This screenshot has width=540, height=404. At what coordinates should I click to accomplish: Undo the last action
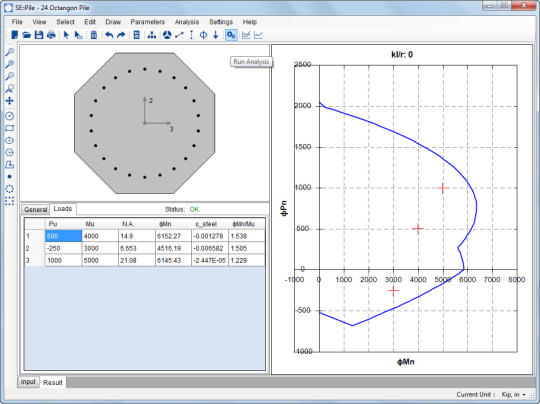click(109, 35)
